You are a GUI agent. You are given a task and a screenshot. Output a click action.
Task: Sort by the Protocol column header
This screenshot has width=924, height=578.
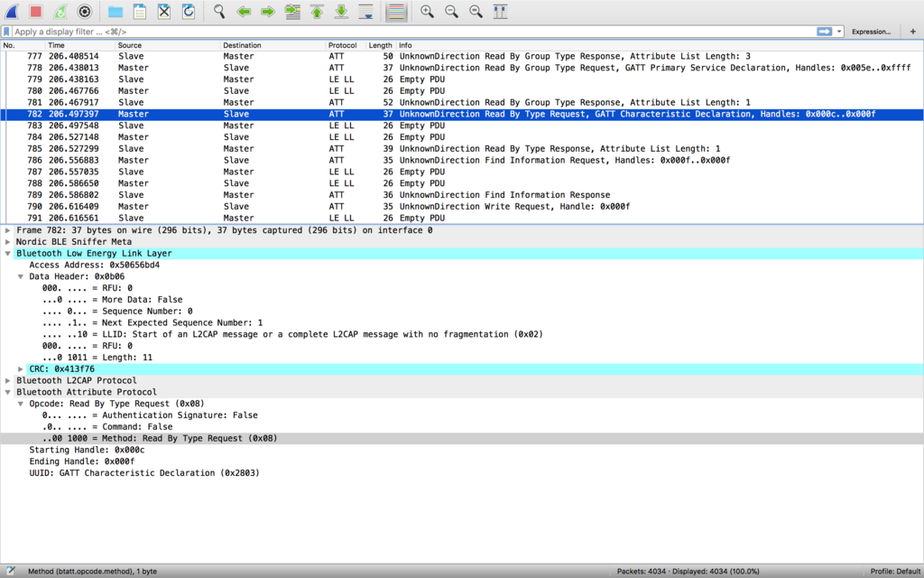[346, 45]
